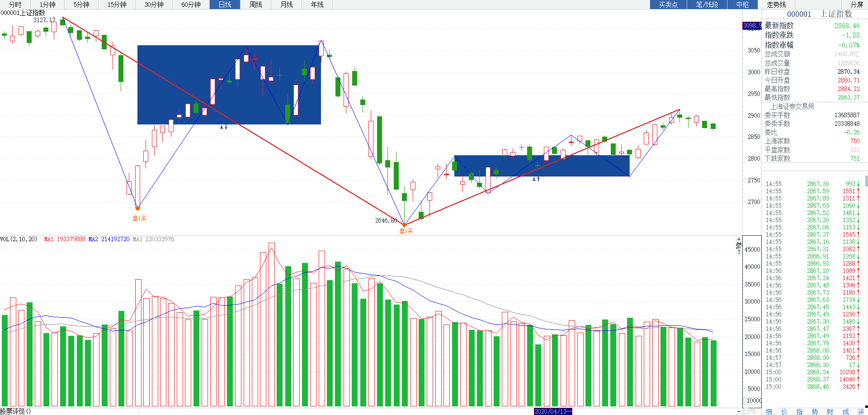Toggle the 走势线 trend line overlay

(x=777, y=5)
